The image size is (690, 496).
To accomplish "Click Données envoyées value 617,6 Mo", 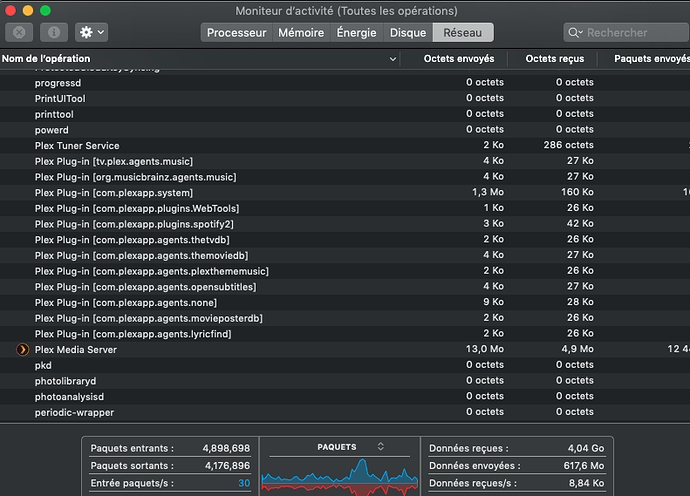I will click(584, 465).
